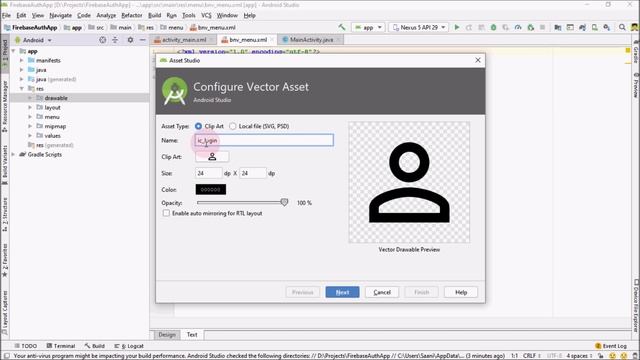The height and width of the screenshot is (360, 640).
Task: Click the 4 spaces indent status entry
Action: click(578, 356)
